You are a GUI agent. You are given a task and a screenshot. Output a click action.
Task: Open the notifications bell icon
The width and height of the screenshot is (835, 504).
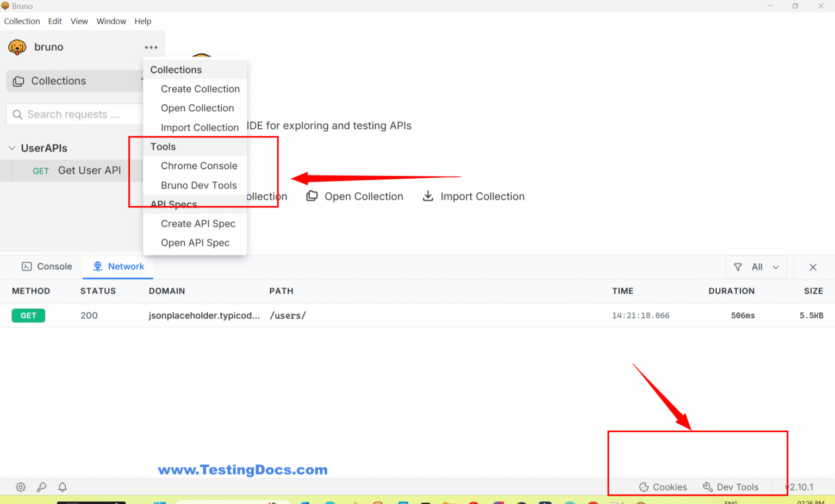pos(62,487)
